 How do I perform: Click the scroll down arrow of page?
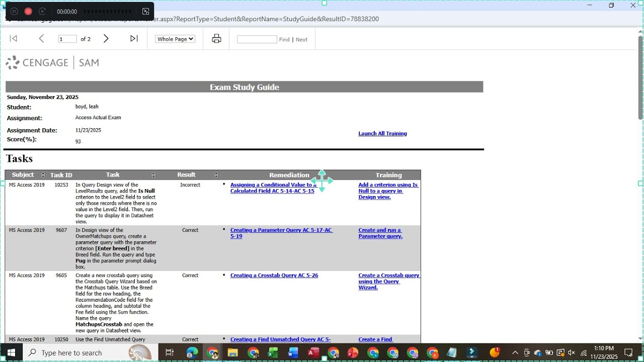640,339
